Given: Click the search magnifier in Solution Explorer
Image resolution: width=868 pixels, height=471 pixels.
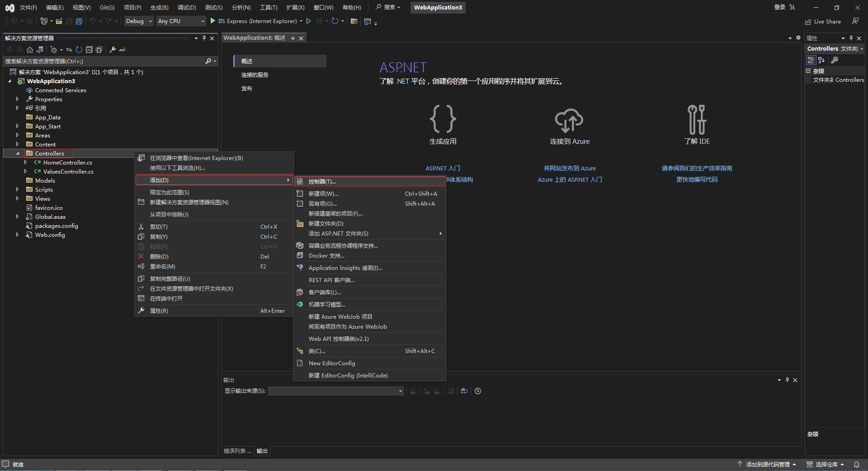Looking at the screenshot, I should (x=208, y=61).
